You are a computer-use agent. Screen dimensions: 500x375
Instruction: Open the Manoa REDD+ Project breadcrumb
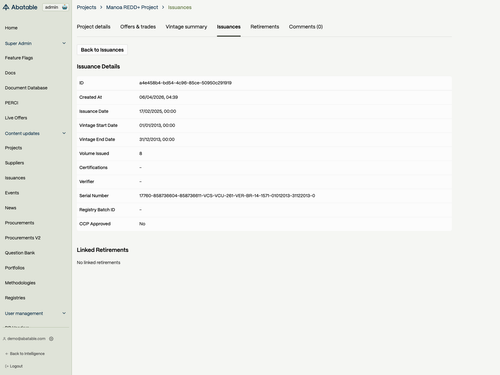pyautogui.click(x=132, y=7)
